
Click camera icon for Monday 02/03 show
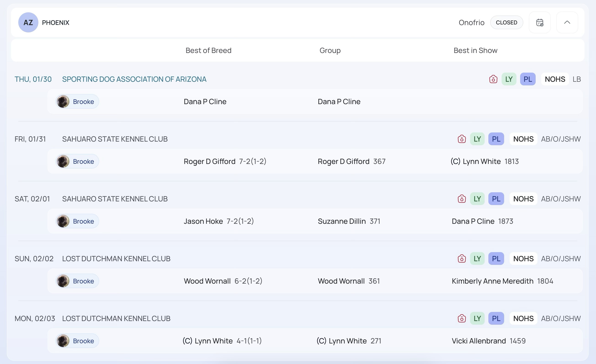coord(462,318)
